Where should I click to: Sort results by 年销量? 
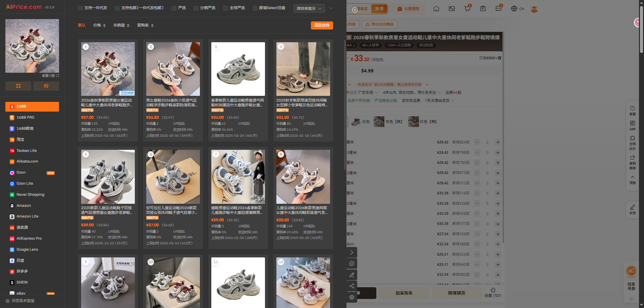[121, 25]
